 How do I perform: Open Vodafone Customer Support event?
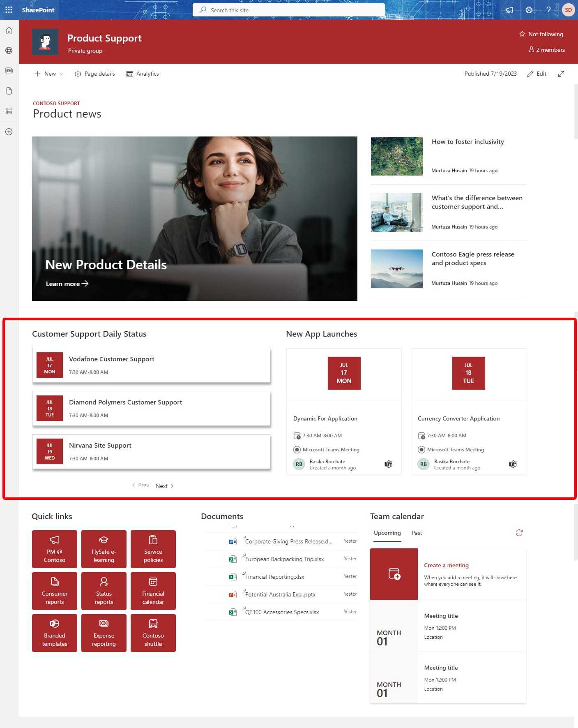coord(151,365)
